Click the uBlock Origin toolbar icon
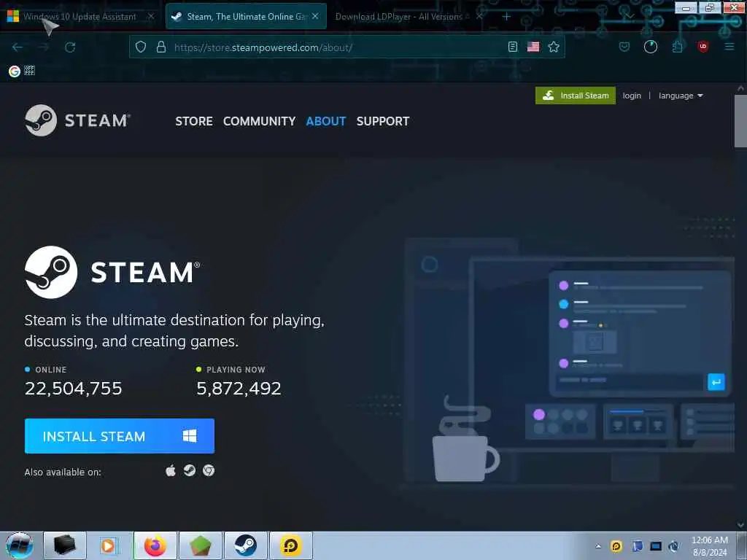Image resolution: width=747 pixels, height=560 pixels. coord(703,47)
